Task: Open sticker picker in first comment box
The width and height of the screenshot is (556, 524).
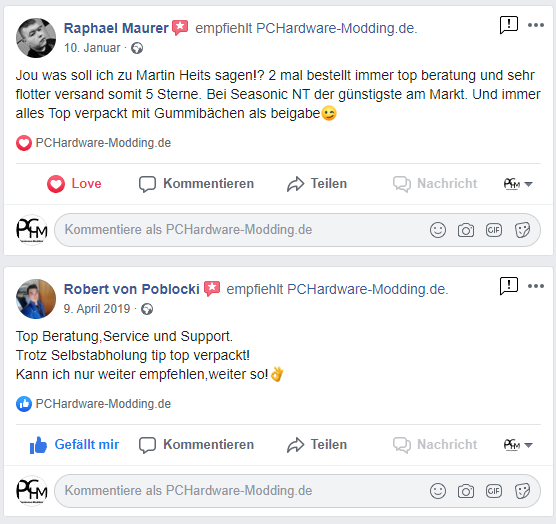Action: [522, 230]
